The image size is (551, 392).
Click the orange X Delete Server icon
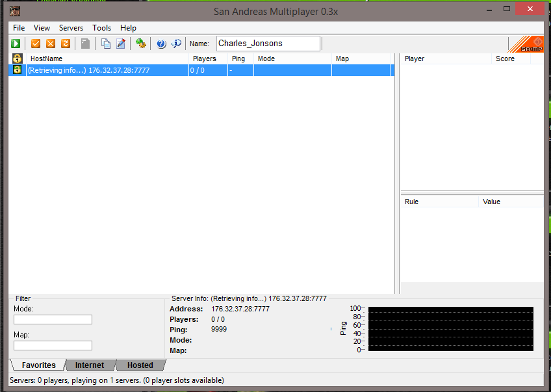pos(51,44)
